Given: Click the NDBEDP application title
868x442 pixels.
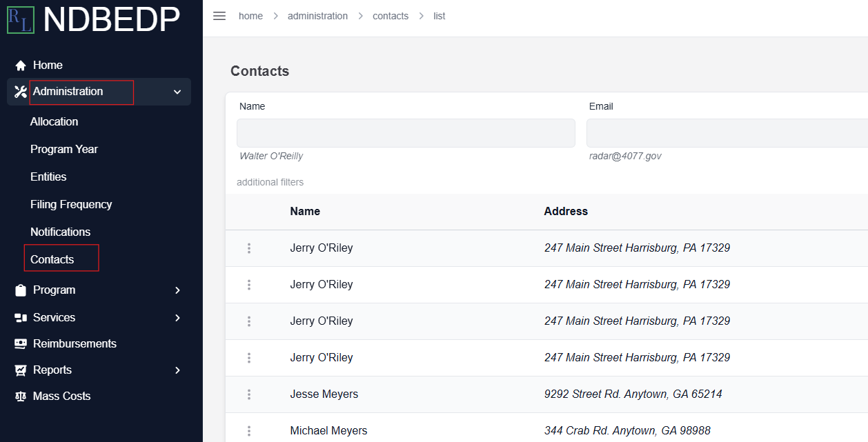Looking at the screenshot, I should click(x=112, y=20).
